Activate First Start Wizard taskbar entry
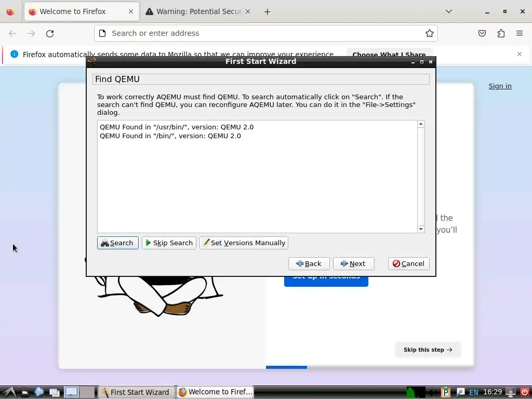Image resolution: width=532 pixels, height=399 pixels. click(x=137, y=392)
